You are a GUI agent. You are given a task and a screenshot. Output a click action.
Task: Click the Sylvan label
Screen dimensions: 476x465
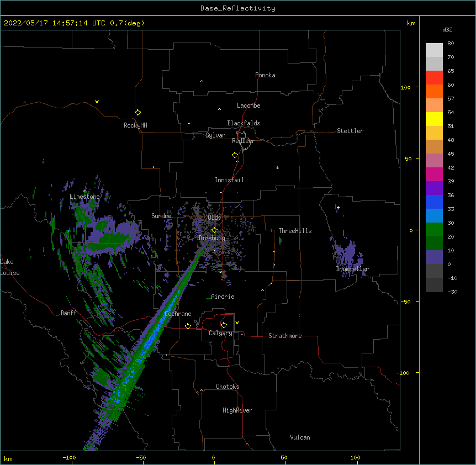tap(215, 135)
